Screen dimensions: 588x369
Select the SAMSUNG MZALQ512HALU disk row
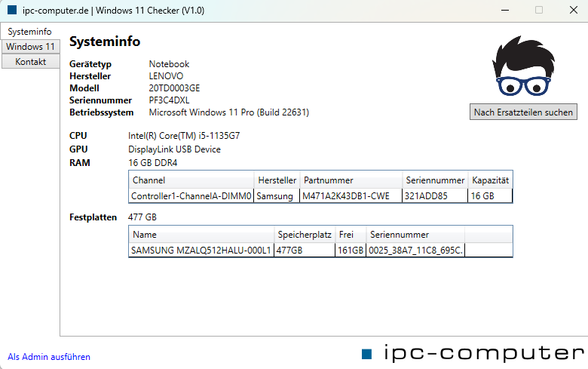320,251
